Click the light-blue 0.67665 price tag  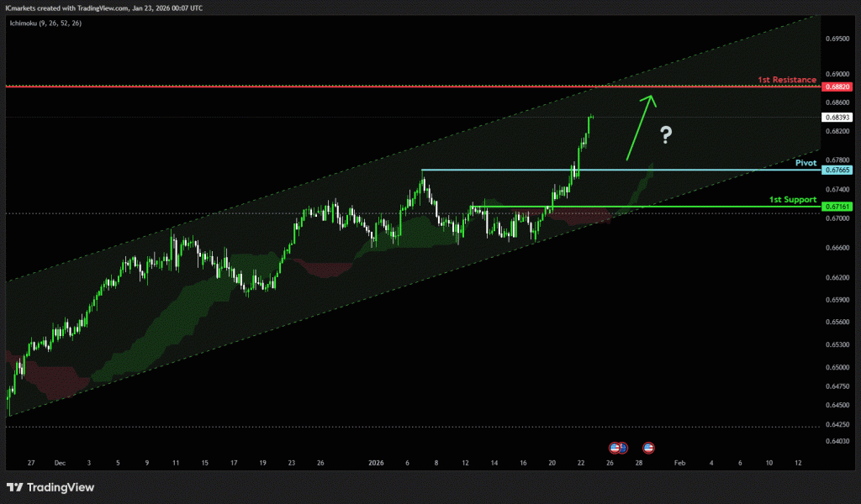[837, 170]
